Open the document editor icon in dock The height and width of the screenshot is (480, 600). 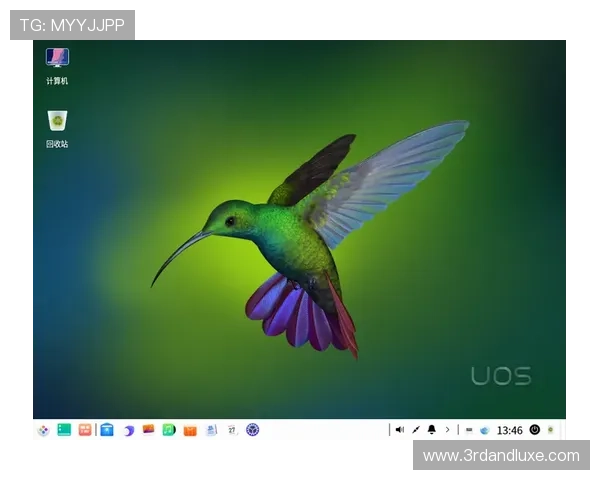point(211,430)
